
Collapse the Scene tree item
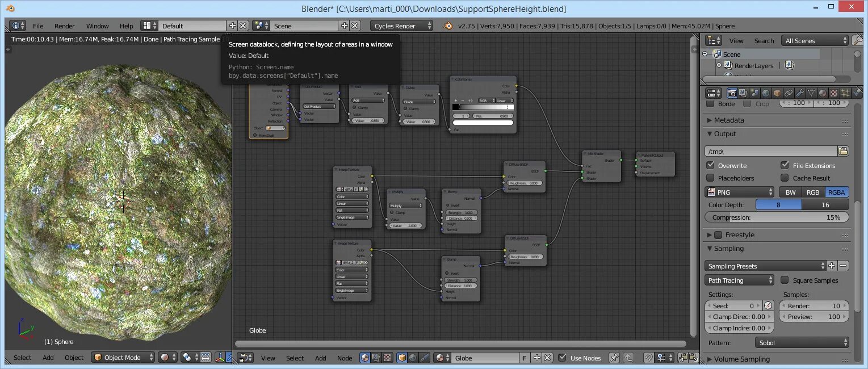pos(705,54)
